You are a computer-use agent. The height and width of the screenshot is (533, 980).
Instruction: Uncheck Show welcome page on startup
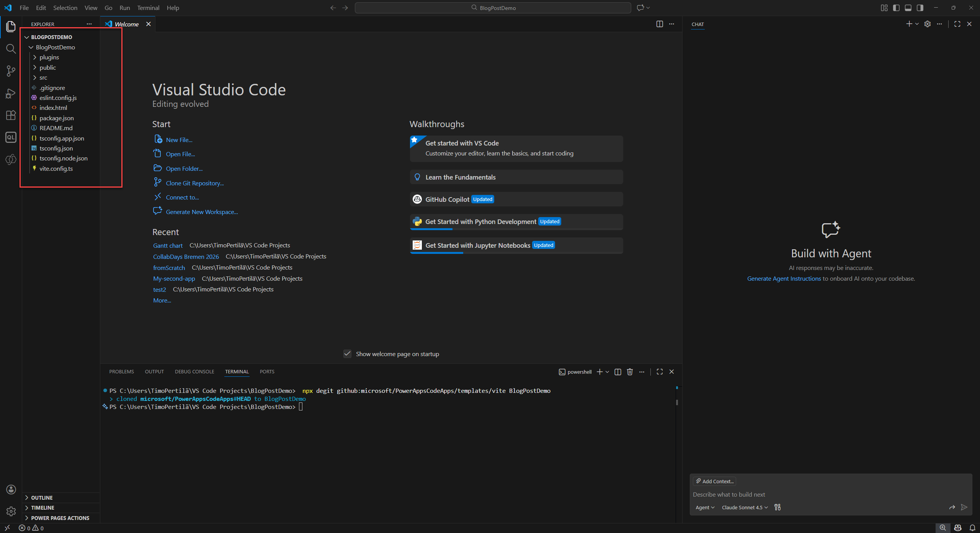347,354
